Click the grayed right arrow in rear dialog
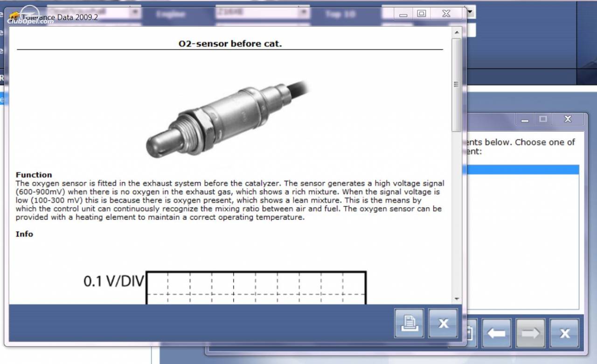The image size is (597, 364). (530, 333)
